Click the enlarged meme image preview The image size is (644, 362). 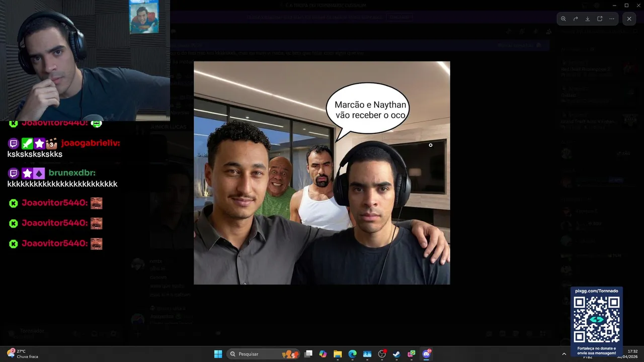(322, 173)
